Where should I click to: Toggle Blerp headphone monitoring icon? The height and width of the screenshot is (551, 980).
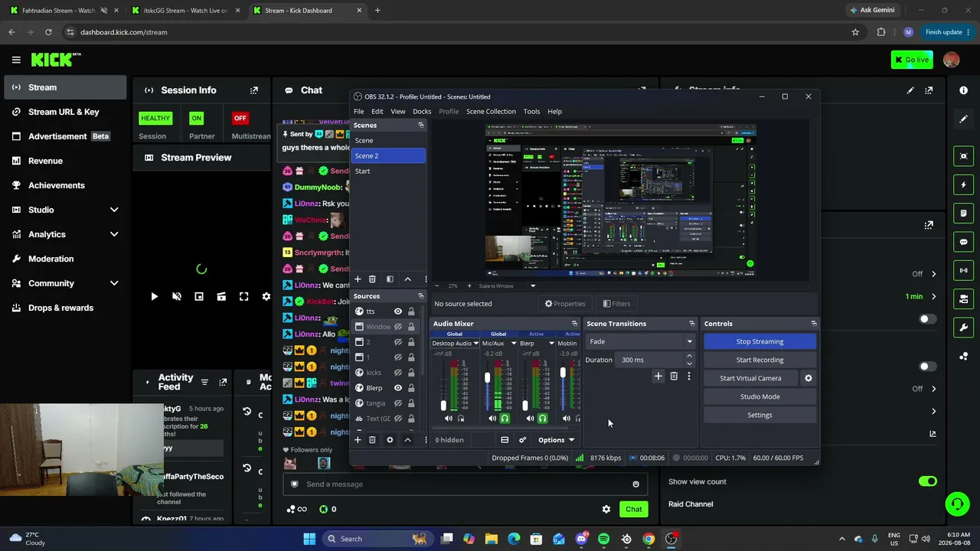(542, 419)
